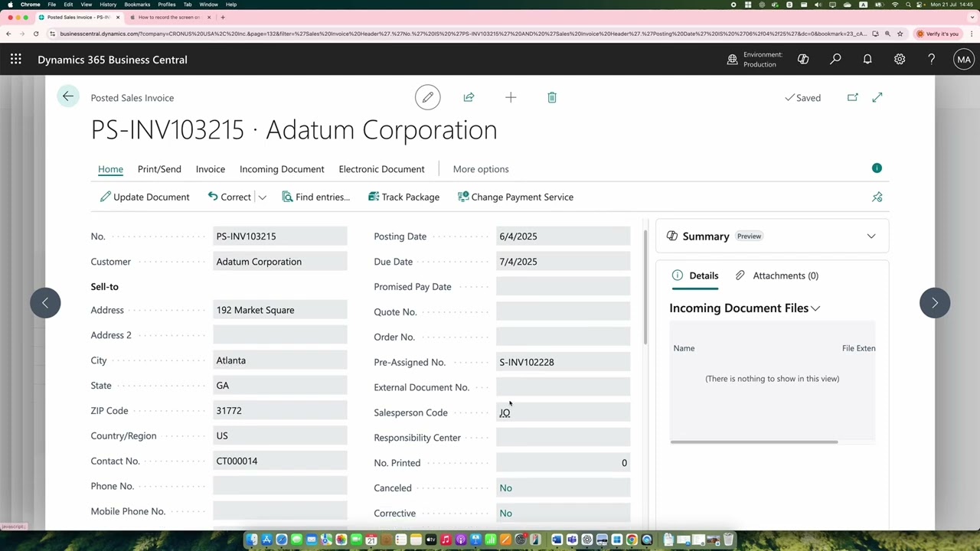
Task: Open the History menu in menu bar
Action: [108, 5]
